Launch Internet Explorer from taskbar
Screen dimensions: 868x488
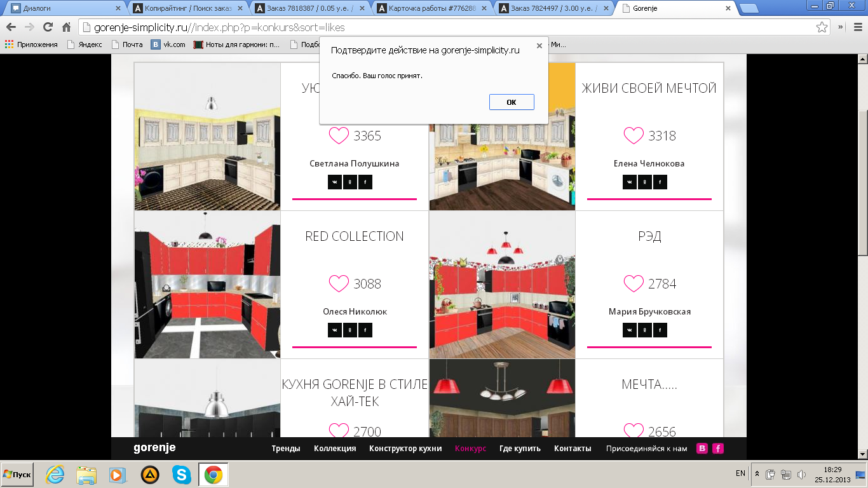pos(55,475)
